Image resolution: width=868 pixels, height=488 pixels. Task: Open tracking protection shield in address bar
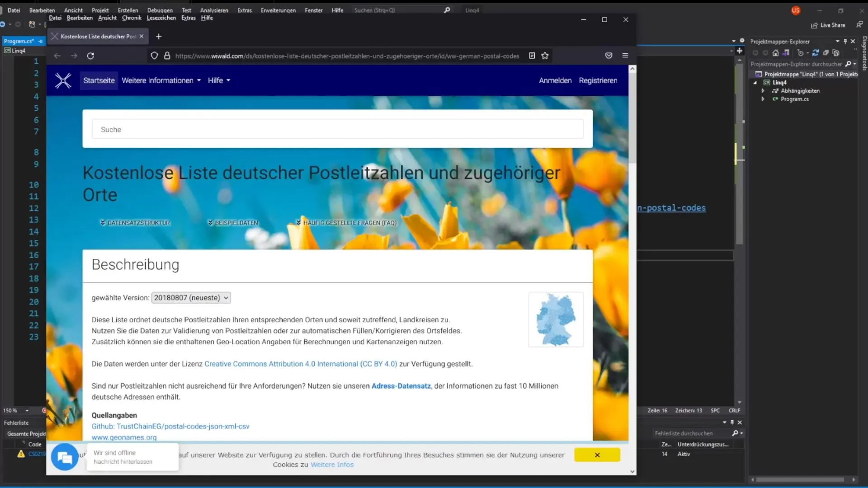pos(154,56)
